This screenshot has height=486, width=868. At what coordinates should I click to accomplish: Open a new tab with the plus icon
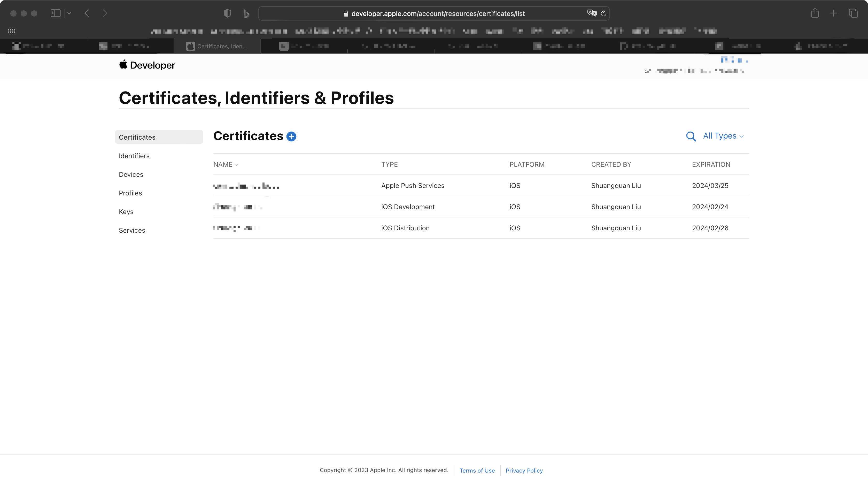(834, 13)
